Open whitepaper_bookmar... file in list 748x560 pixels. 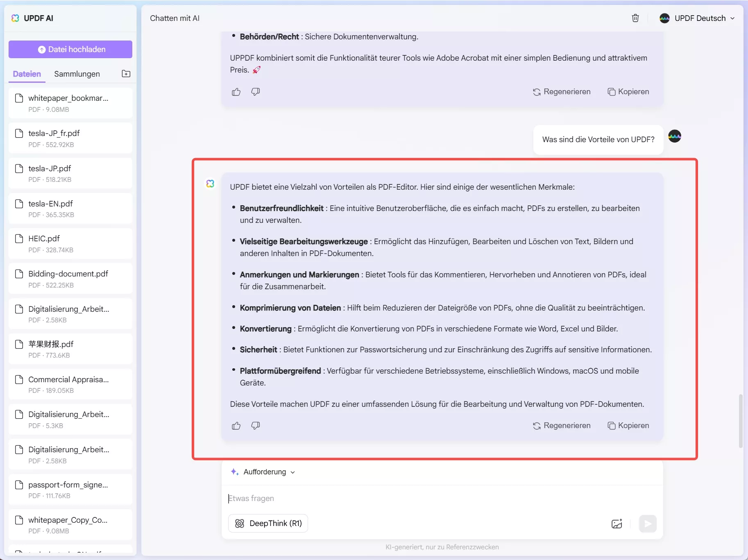(x=70, y=103)
